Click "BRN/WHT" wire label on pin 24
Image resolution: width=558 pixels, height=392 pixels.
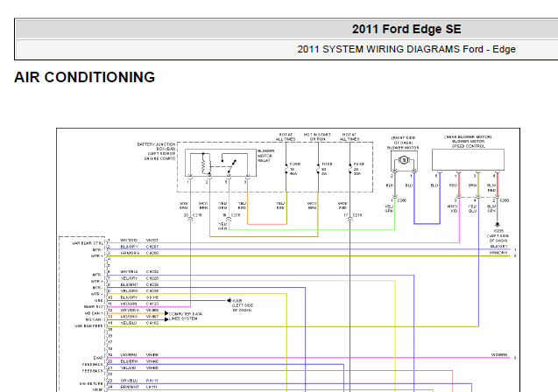(x=130, y=387)
